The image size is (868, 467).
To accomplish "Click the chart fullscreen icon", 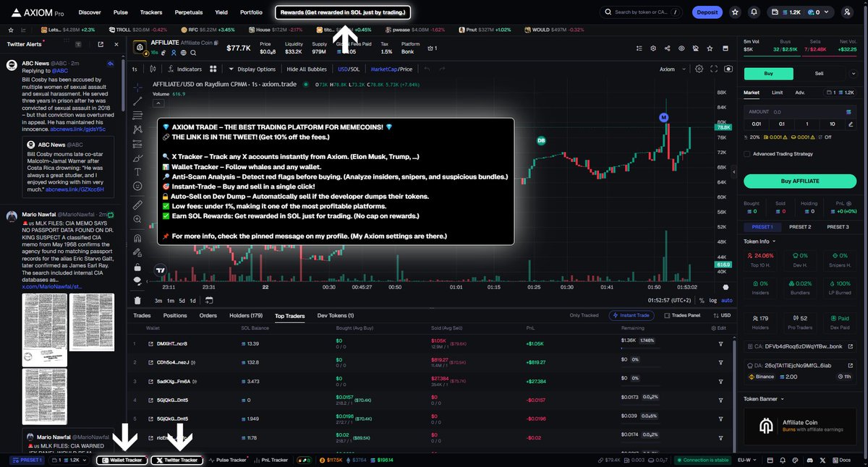I will click(713, 69).
